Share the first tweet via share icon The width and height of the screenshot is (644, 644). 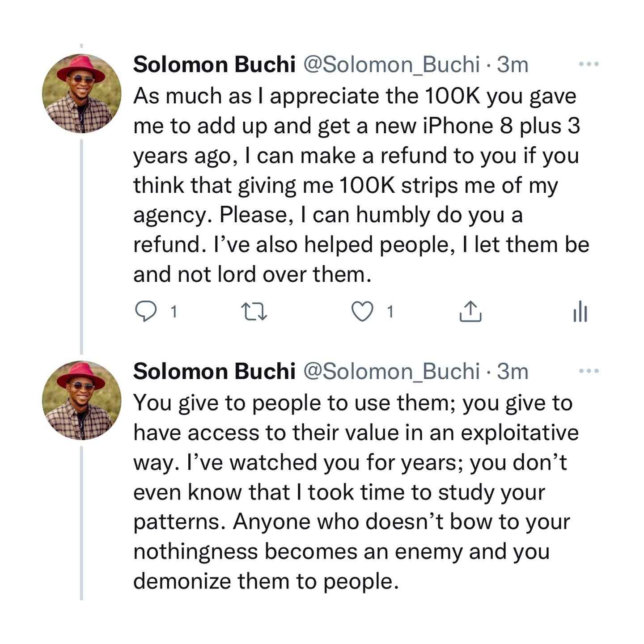point(470,311)
